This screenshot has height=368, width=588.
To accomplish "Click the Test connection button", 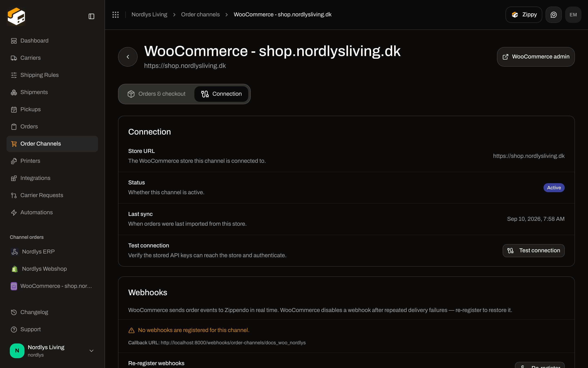I will pyautogui.click(x=533, y=250).
